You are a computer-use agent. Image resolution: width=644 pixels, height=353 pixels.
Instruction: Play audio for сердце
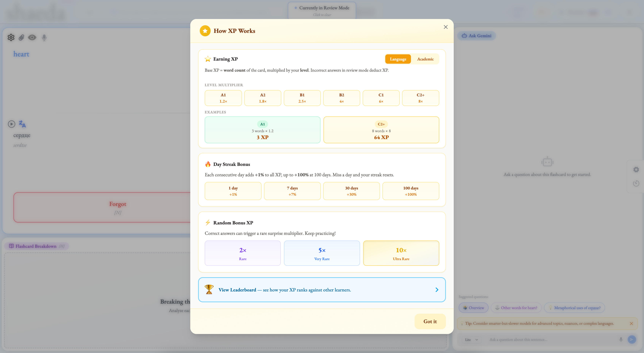11,124
